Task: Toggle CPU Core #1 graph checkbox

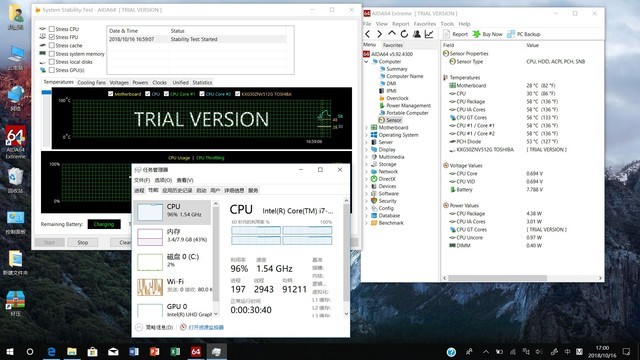Action: tap(166, 94)
